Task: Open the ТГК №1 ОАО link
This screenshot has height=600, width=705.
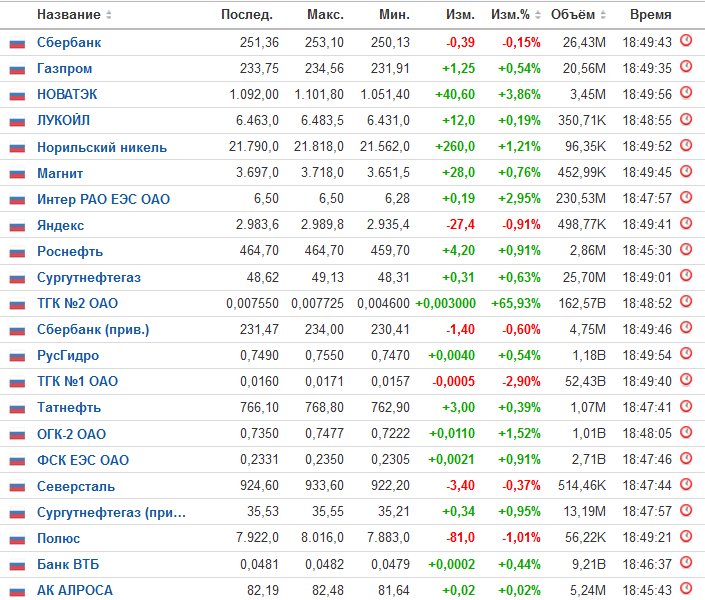Action: click(x=77, y=381)
